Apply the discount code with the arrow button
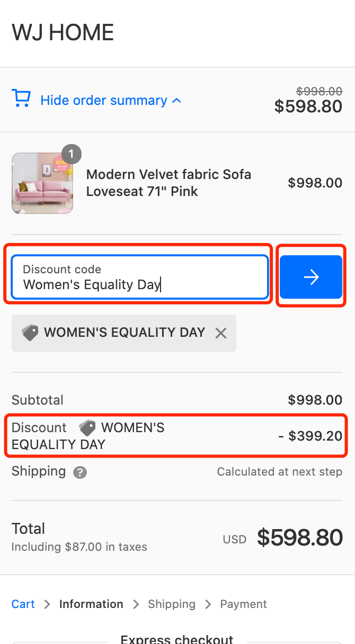This screenshot has width=355, height=644. [x=311, y=277]
